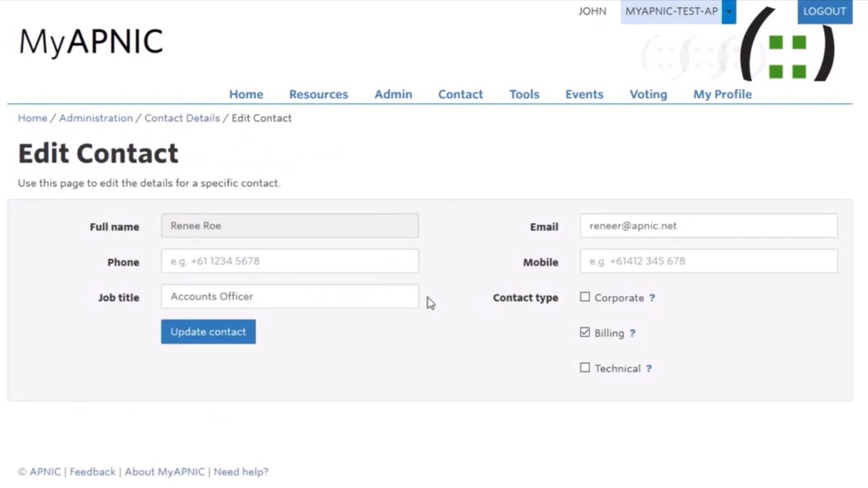Click the JOHN username text

pyautogui.click(x=592, y=12)
